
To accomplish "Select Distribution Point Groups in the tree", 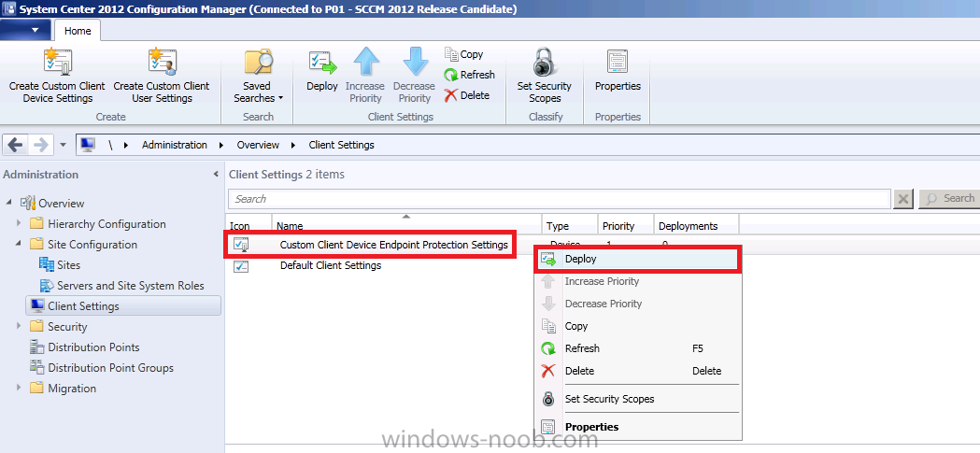I will [110, 368].
